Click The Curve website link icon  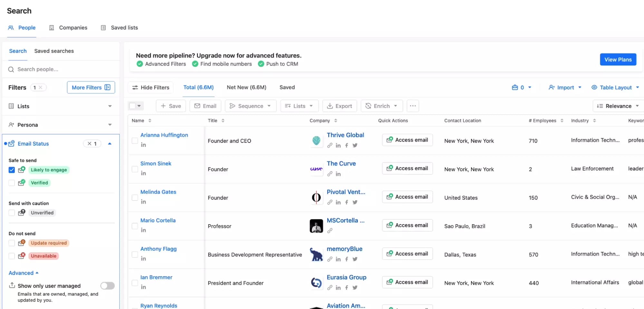[330, 174]
